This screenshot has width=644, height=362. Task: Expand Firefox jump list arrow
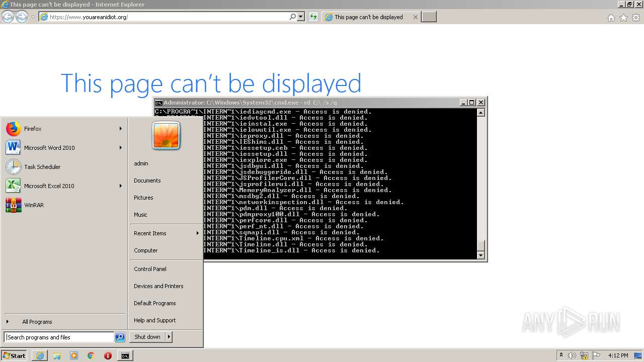[x=120, y=129]
